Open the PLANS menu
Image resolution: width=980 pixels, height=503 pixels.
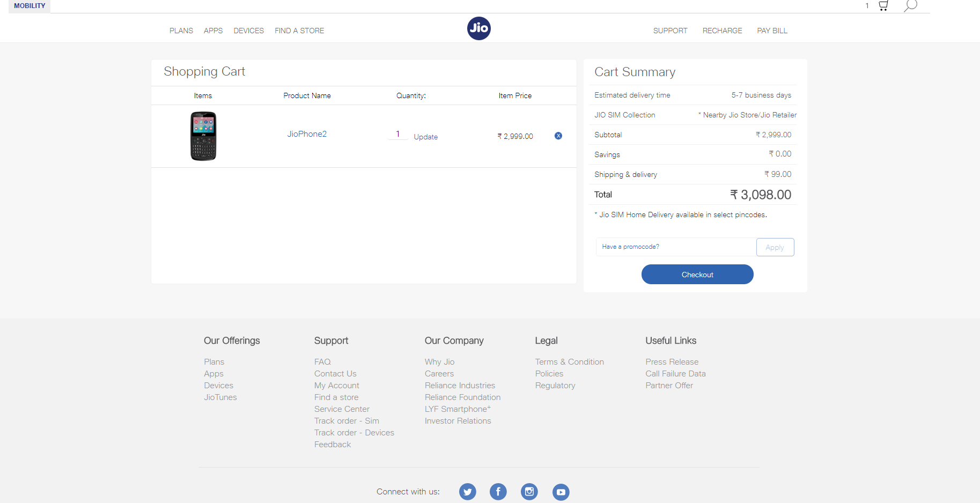pos(181,31)
